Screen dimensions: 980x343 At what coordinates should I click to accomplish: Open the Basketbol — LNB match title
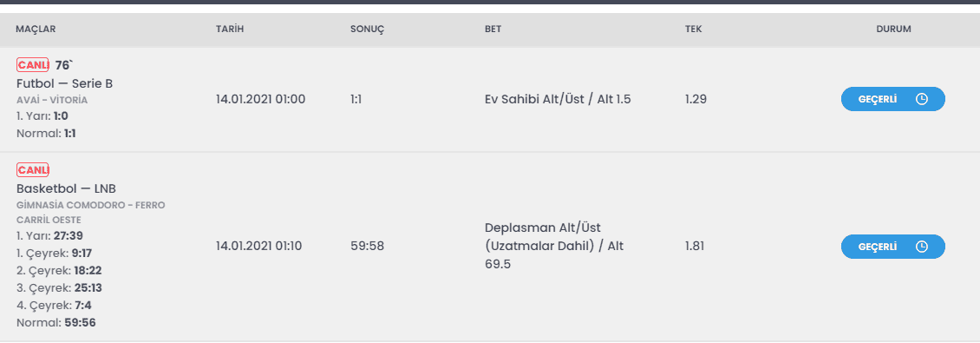point(66,189)
